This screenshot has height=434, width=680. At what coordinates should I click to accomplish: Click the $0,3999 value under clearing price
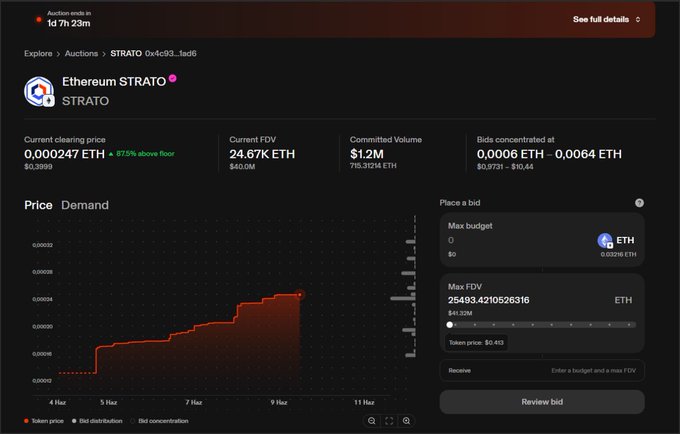pyautogui.click(x=38, y=166)
